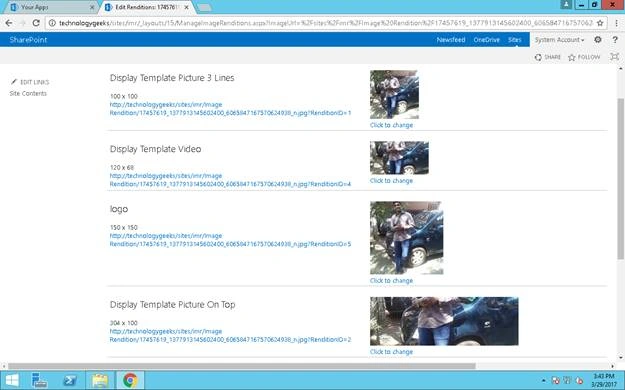Click the horizontal scrollbar right arrow
This screenshot has width=625, height=390.
point(613,366)
